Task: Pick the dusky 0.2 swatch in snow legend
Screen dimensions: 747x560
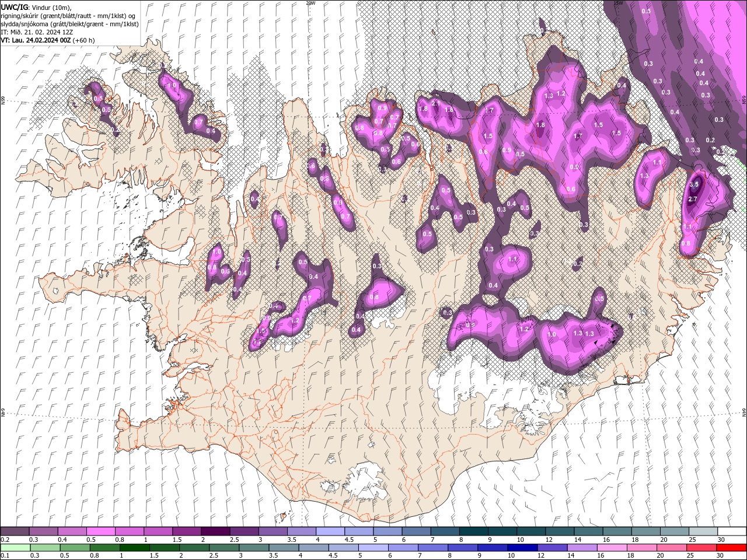Action: [x=15, y=531]
